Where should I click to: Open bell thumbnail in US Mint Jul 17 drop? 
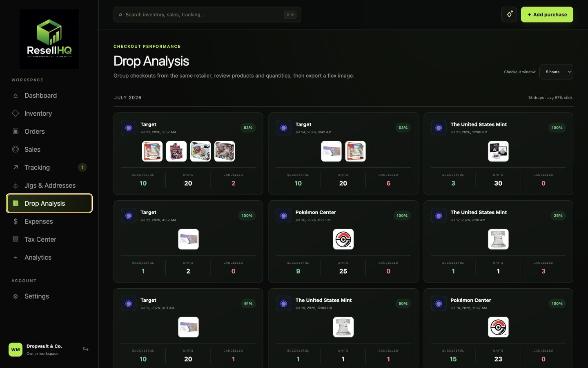tap(498, 239)
